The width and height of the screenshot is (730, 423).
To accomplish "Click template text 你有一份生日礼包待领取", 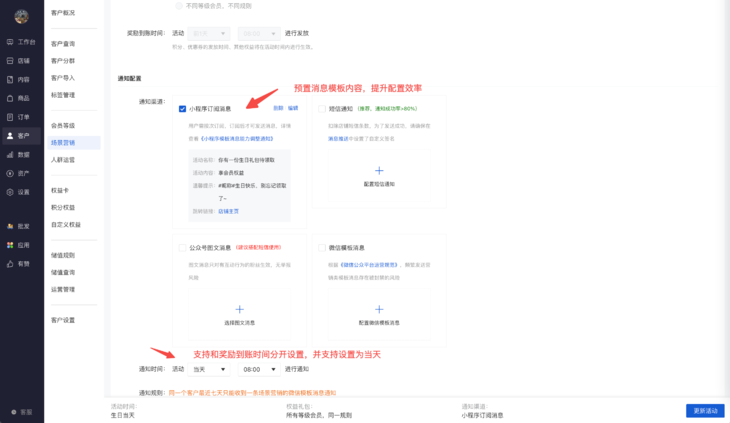I will (x=246, y=160).
